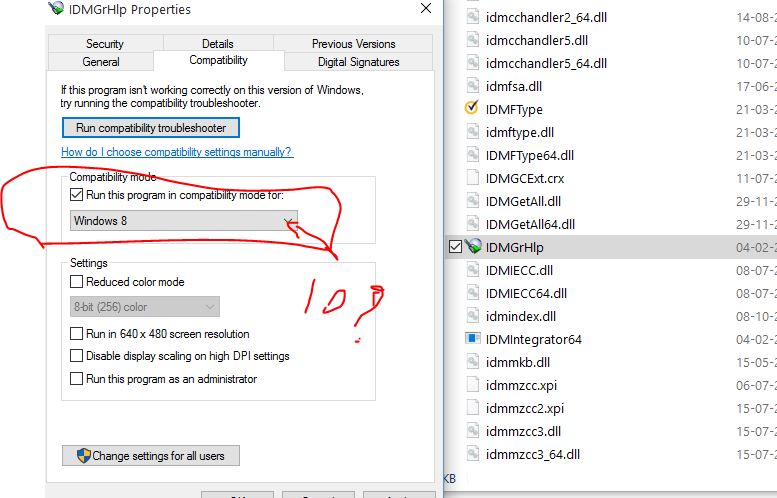Screen dimensions: 777x498
Task: Toggle Run this program in compatibility mode
Action: tap(76, 195)
